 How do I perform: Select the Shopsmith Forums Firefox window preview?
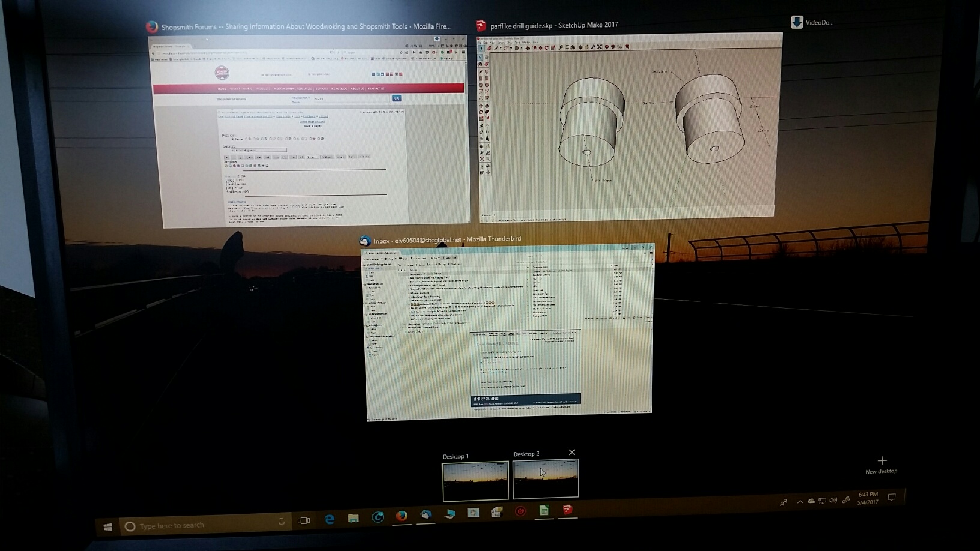pos(309,131)
